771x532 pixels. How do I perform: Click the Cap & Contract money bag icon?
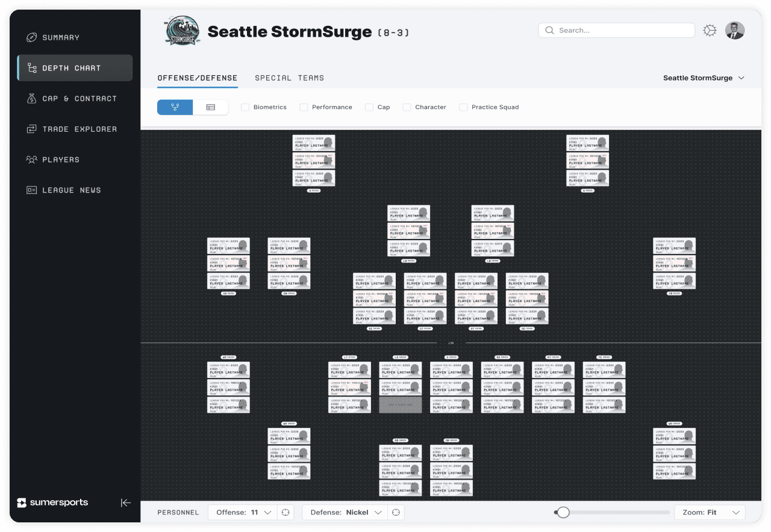point(31,99)
